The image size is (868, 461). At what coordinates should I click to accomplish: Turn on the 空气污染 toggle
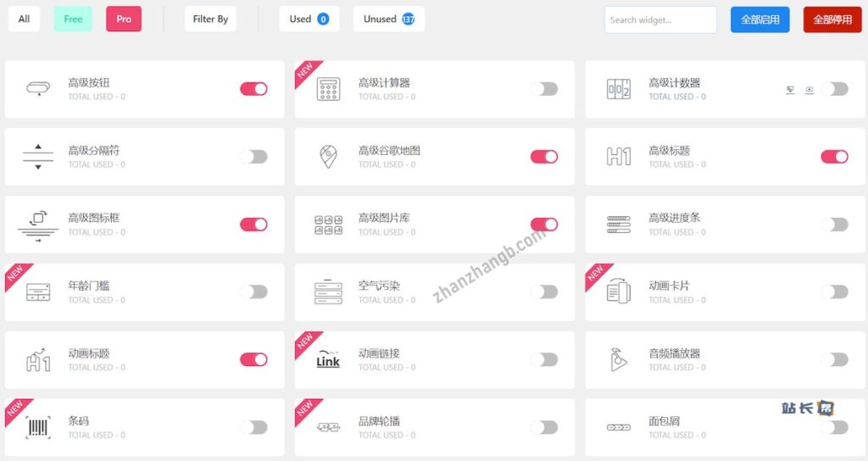[x=544, y=292]
